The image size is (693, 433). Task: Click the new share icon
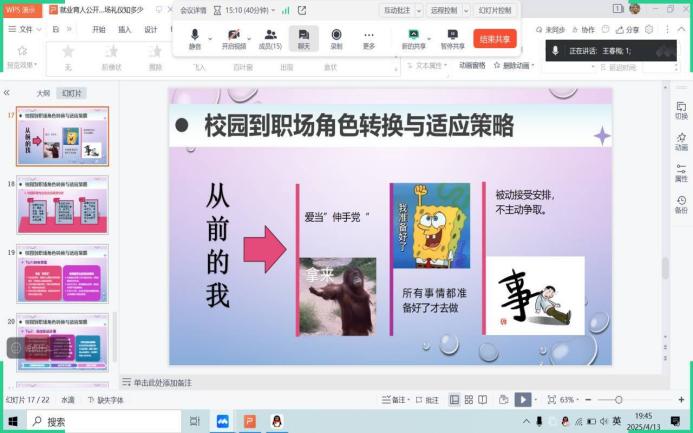(412, 38)
